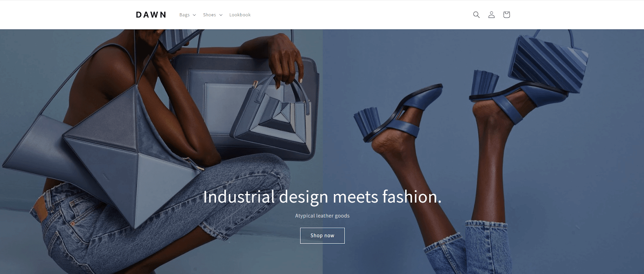Open the shopping cart bag icon

(506, 14)
